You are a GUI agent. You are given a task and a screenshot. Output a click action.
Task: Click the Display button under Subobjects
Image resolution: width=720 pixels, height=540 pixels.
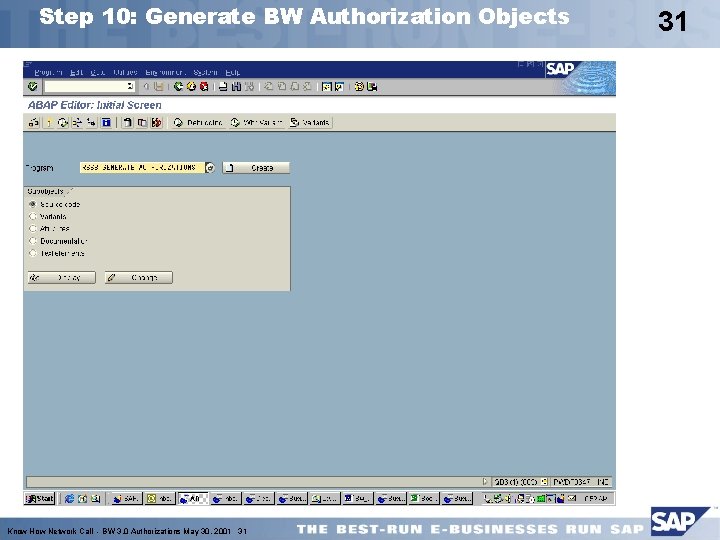62,277
